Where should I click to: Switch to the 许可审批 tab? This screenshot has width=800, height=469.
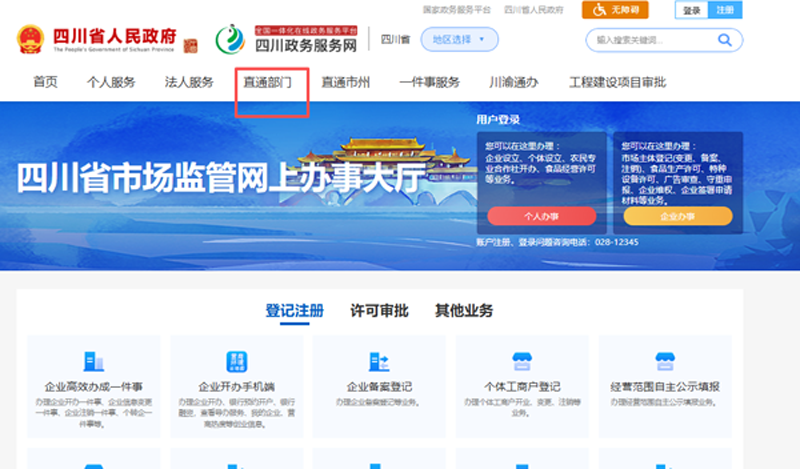tap(379, 311)
